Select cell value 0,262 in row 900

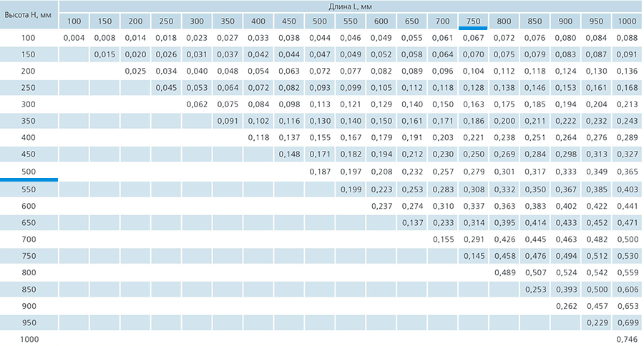(566, 306)
